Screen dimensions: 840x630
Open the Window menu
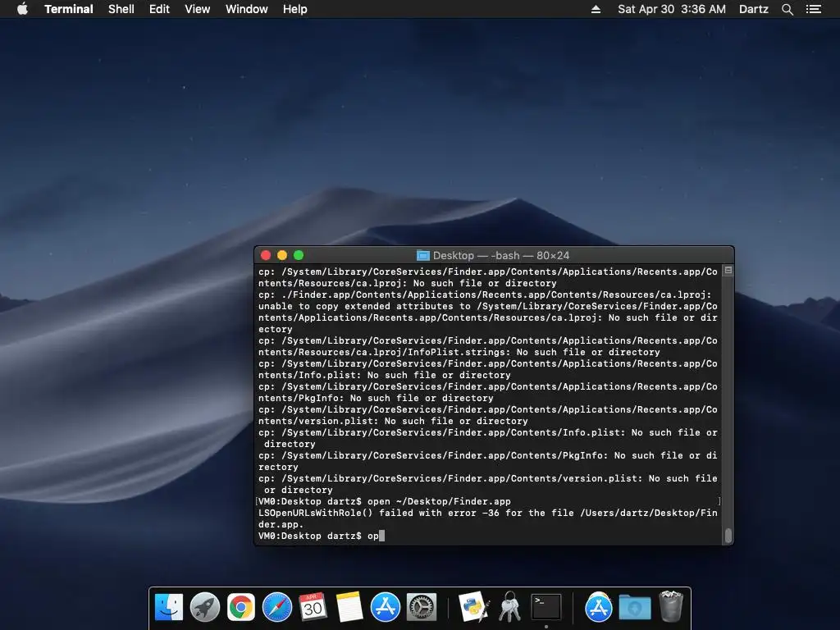[246, 9]
